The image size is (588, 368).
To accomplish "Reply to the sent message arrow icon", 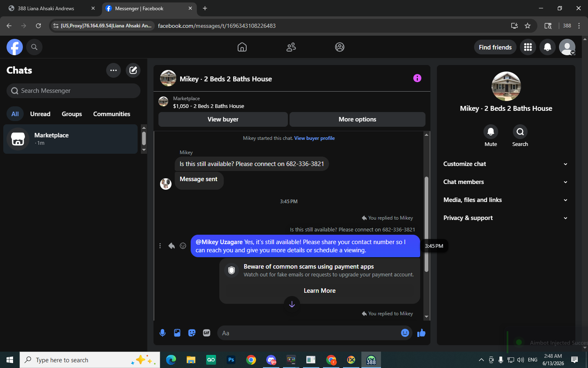I will pyautogui.click(x=171, y=246).
